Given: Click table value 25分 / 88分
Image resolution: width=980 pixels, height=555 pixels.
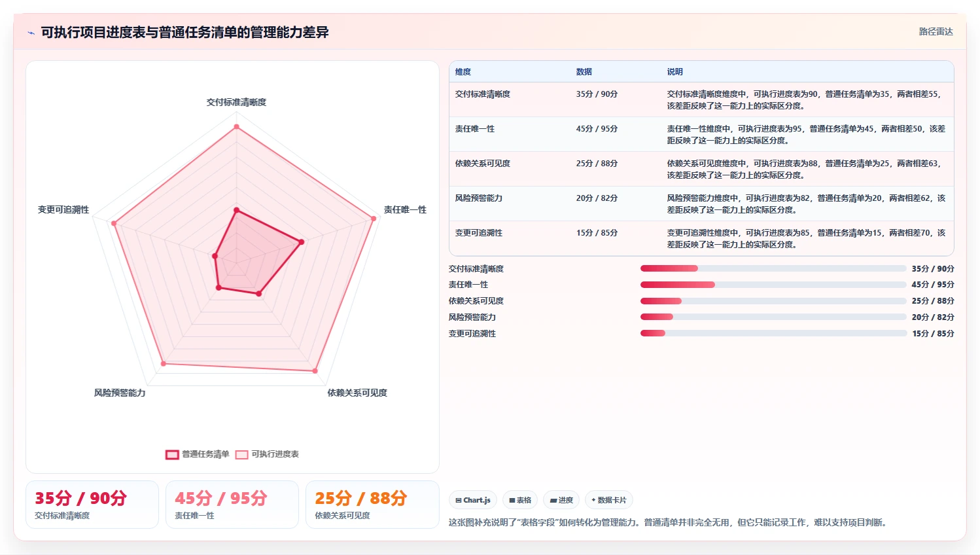Looking at the screenshot, I should click(x=597, y=164).
